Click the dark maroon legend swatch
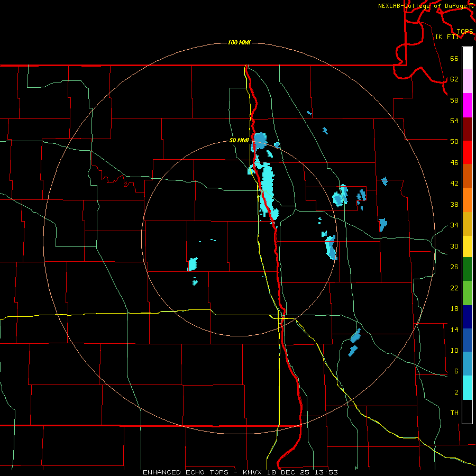Image resolution: width=476 pixels, height=476 pixels. click(x=467, y=129)
